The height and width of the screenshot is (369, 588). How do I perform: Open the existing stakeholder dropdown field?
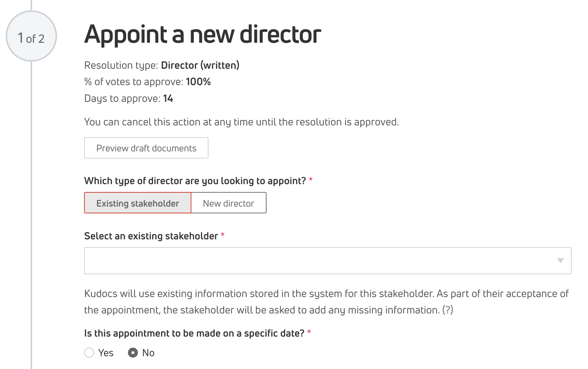pyautogui.click(x=321, y=261)
